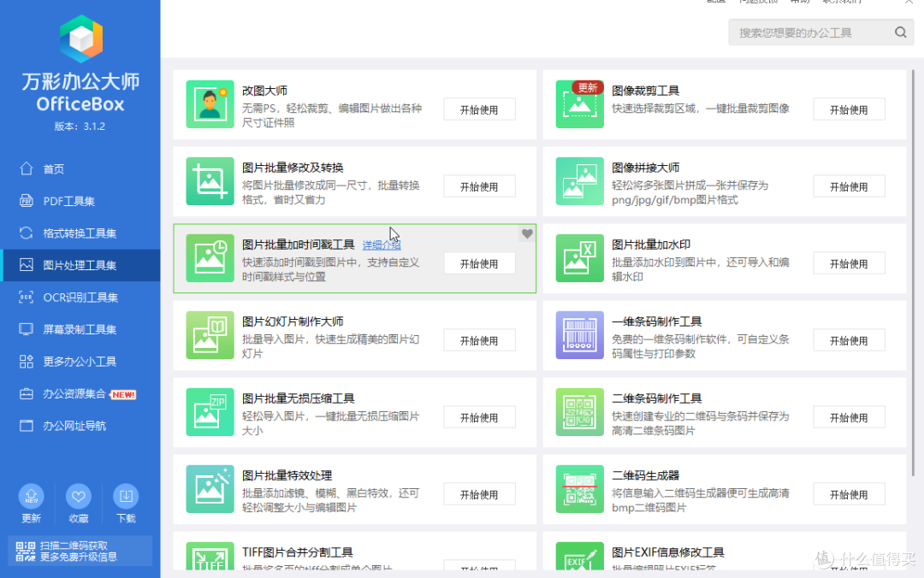Click the 图像拼接大师 icon
This screenshot has width=924, height=578.
point(579,181)
